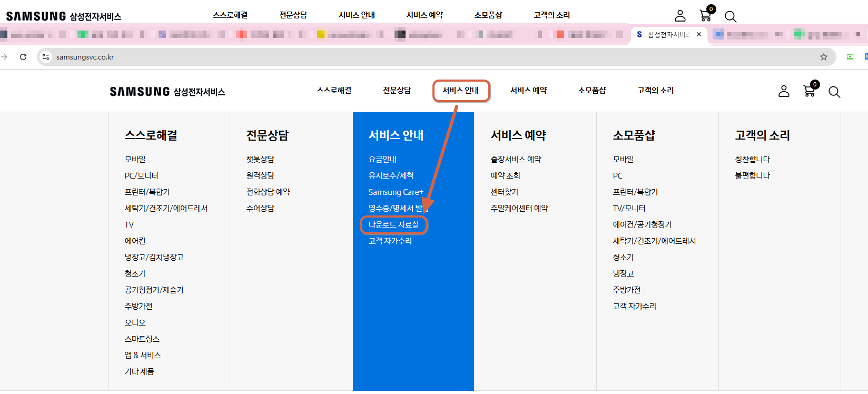The image size is (868, 394).
Task: Click the magnifier search icon in main site header
Action: pyautogui.click(x=834, y=92)
